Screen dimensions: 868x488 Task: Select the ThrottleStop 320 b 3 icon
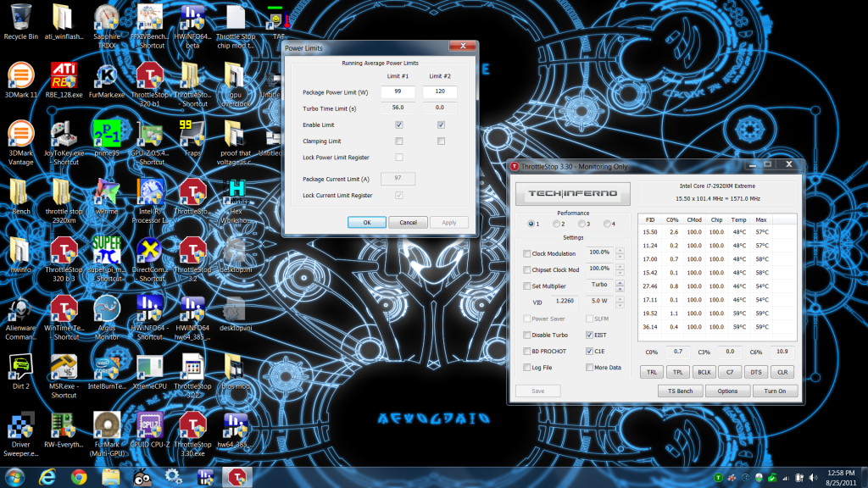click(x=64, y=259)
